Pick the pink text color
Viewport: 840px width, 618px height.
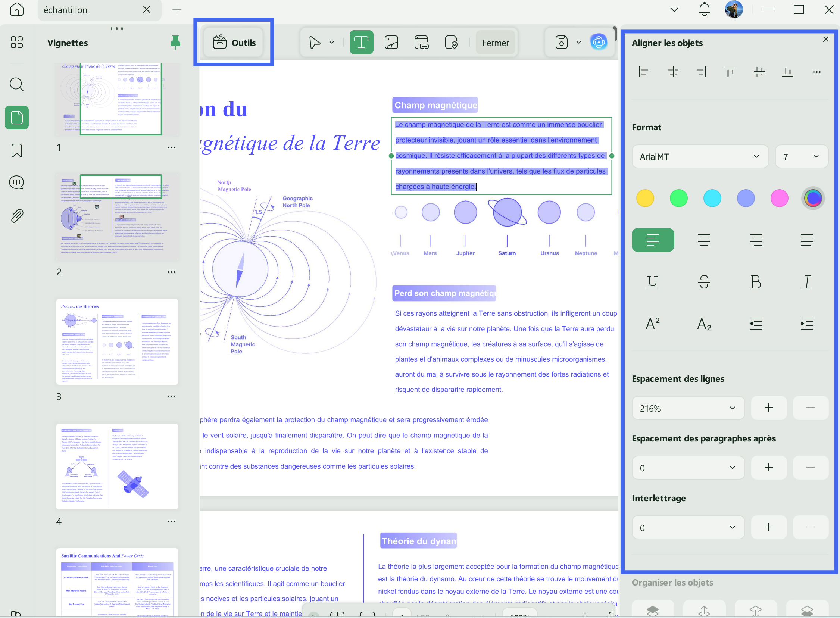[x=780, y=198]
